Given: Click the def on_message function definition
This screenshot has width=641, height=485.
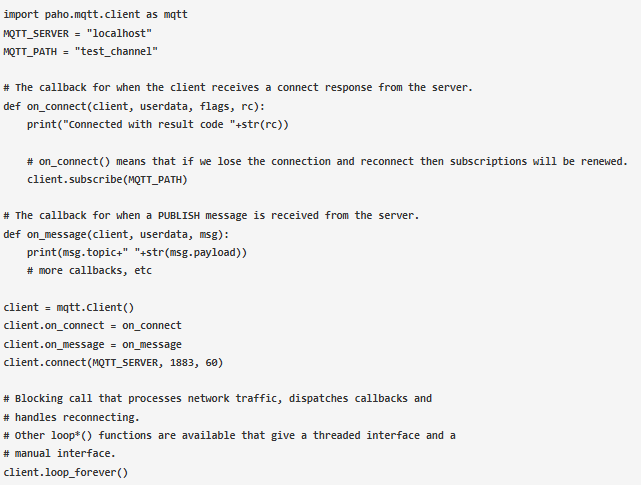Looking at the screenshot, I should click(116, 234).
